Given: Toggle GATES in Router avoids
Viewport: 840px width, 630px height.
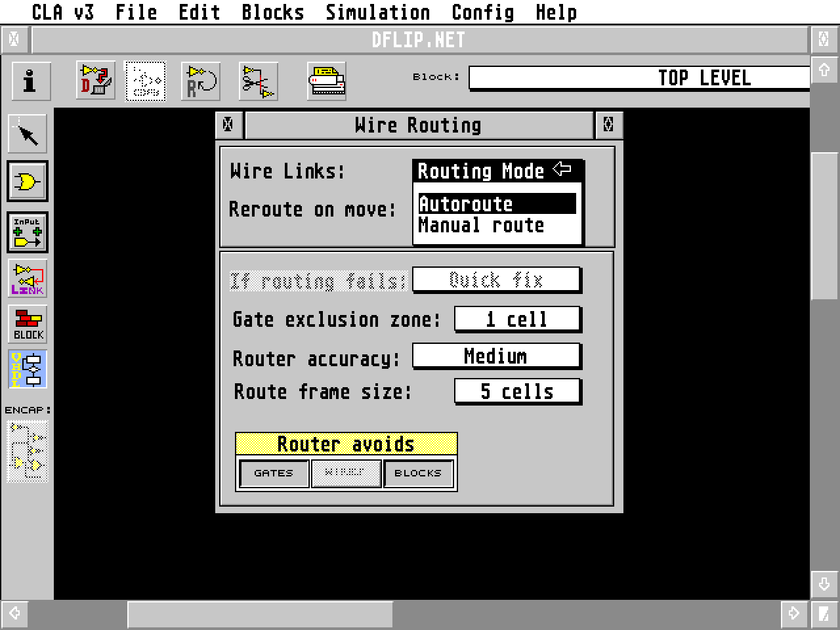Looking at the screenshot, I should tap(274, 473).
